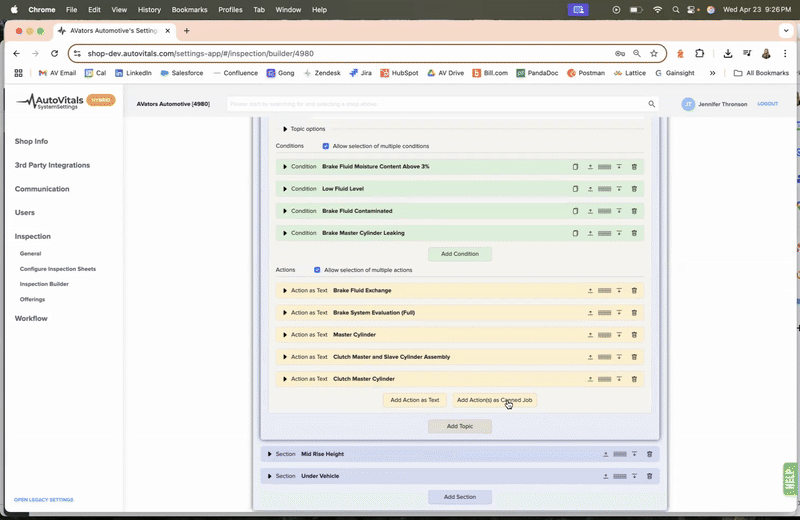Open the Jira bookmark
The height and width of the screenshot is (520, 800).
360,73
